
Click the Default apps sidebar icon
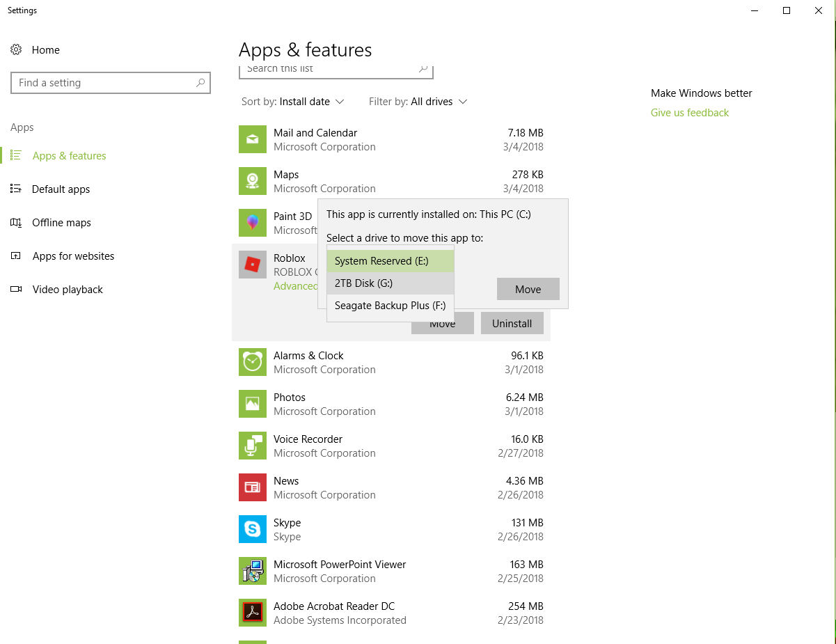(x=16, y=189)
